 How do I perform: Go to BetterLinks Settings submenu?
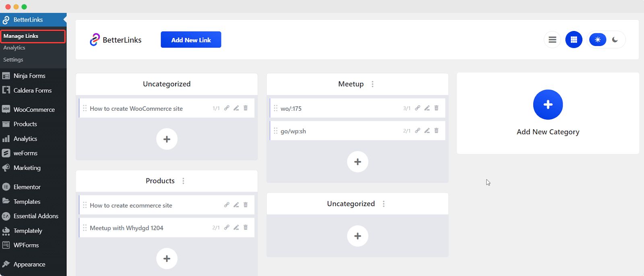[13, 60]
